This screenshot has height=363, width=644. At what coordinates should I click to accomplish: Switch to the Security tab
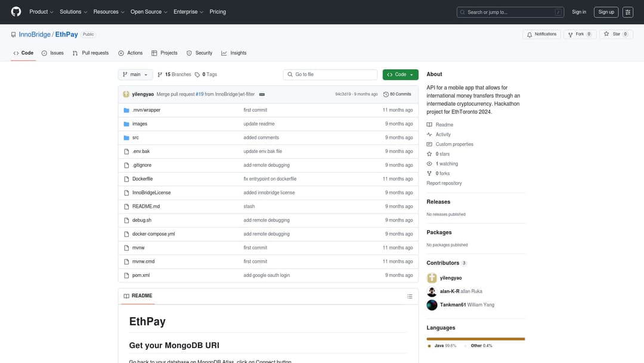point(199,53)
